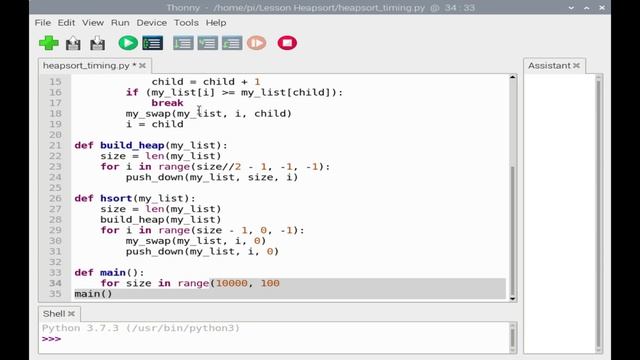Image resolution: width=640 pixels, height=360 pixels.
Task: Click 'child = child + 1' on line 15
Action: [206, 82]
